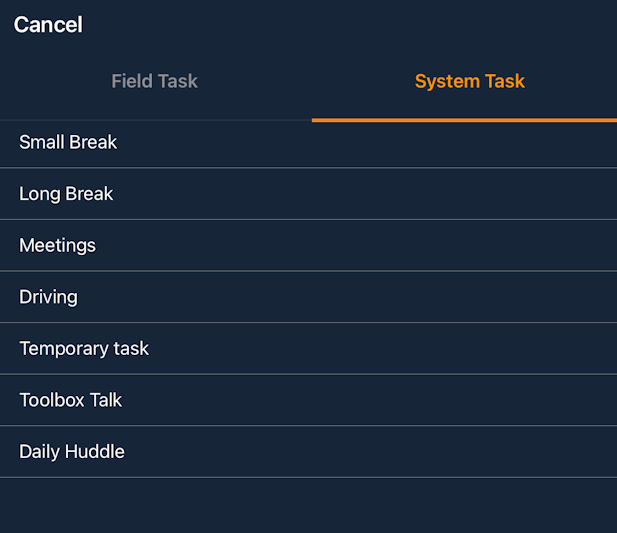Tap the Cancel button
Screen dimensions: 617x533
click(48, 25)
